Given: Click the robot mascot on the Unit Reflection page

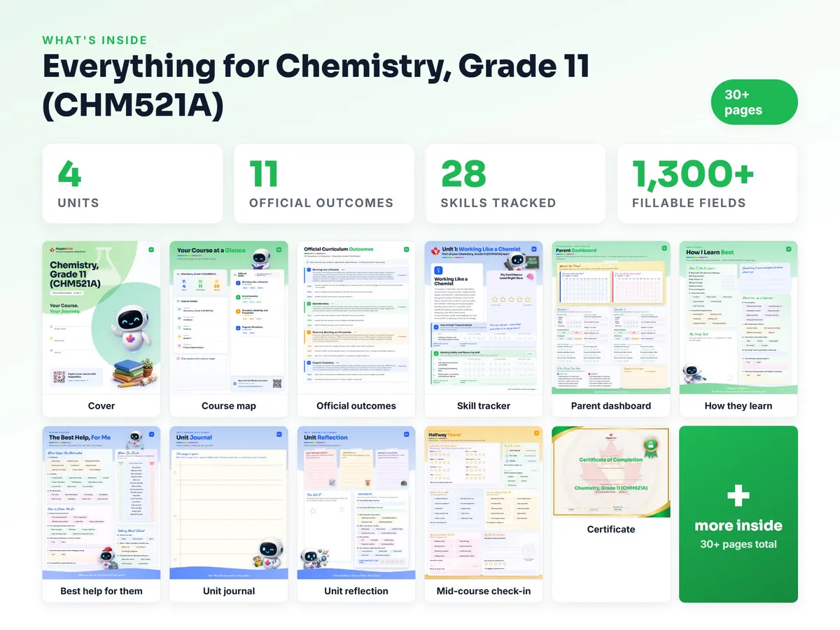Looking at the screenshot, I should coord(316,557).
